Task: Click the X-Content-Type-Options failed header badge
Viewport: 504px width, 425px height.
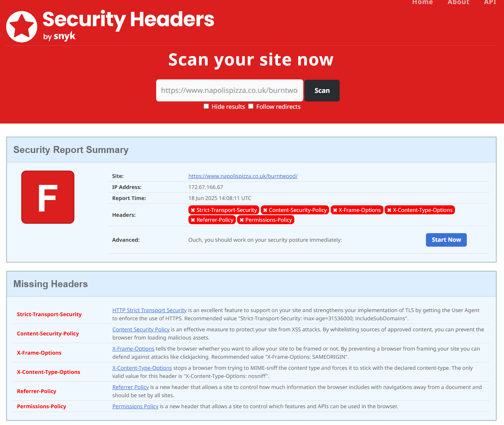Action: point(420,210)
